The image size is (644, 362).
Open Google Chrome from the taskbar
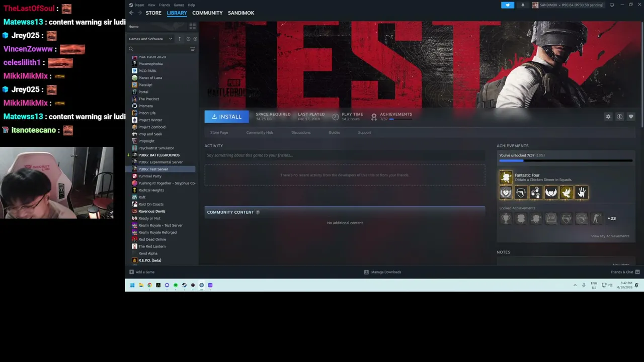click(149, 285)
